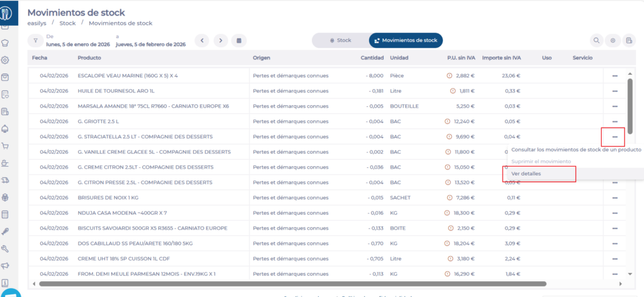Viewport: 644px width, 297px height.
Task: Click price warning icon for ESCALOPE VEAU
Action: pyautogui.click(x=449, y=76)
